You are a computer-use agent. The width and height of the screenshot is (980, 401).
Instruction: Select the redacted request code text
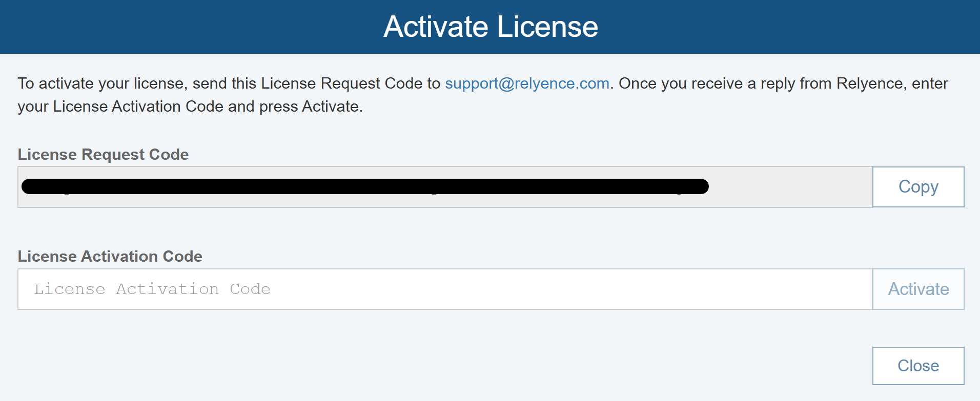click(365, 186)
